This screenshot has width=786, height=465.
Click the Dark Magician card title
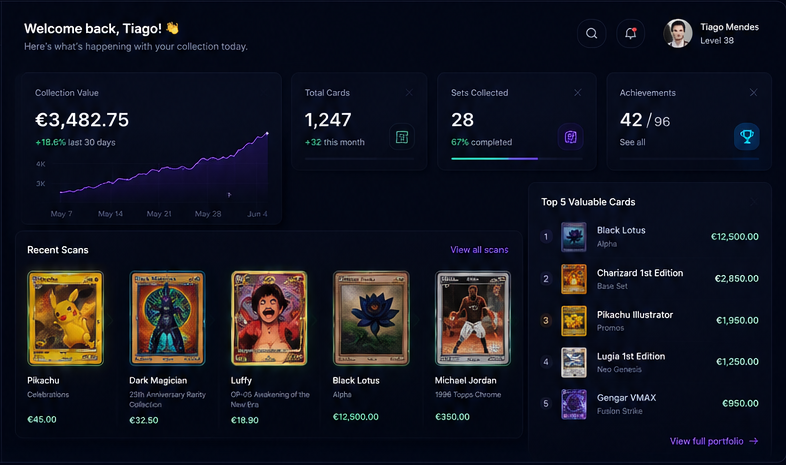tap(158, 380)
